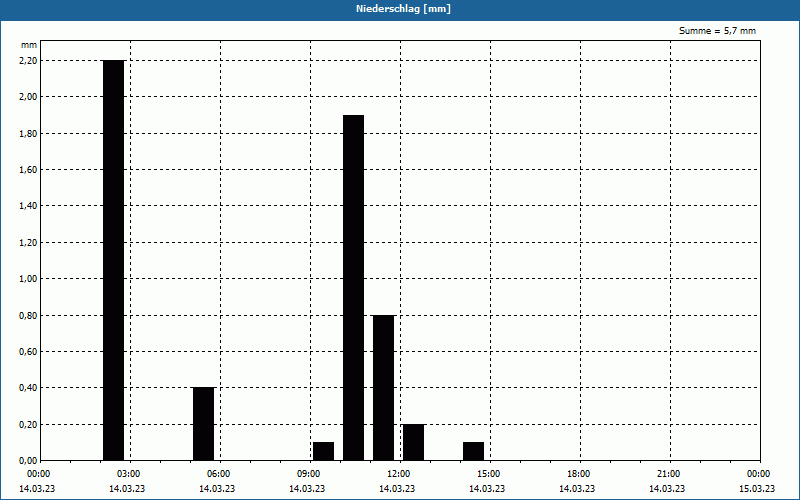Click the 0,20 mm bar after 12:00

coord(413,442)
